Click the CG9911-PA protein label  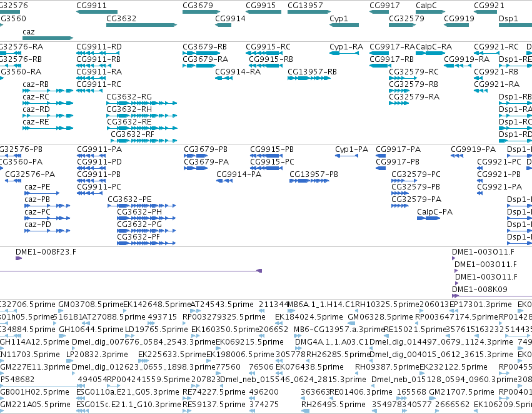tap(99, 149)
